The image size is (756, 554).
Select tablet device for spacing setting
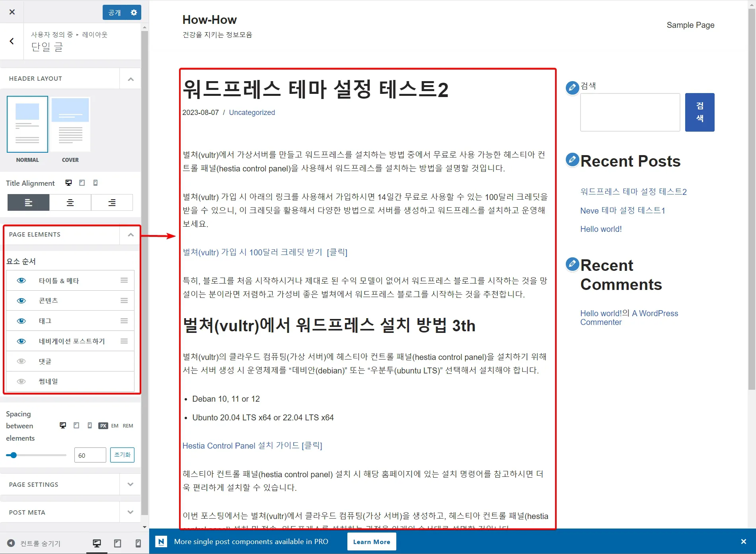click(76, 426)
